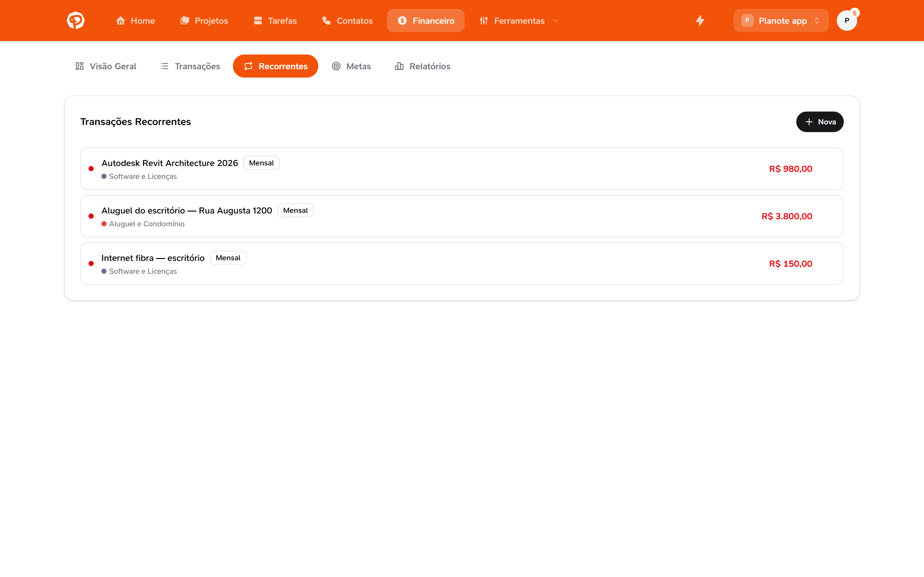Click the Nova button
Screen dimensions: 924x577
point(820,122)
